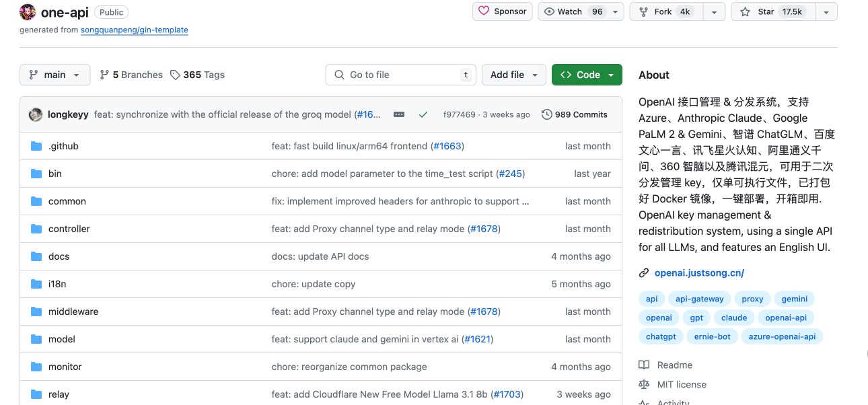Open the Add file dropdown
Image resolution: width=868 pixels, height=405 pixels.
pyautogui.click(x=513, y=75)
